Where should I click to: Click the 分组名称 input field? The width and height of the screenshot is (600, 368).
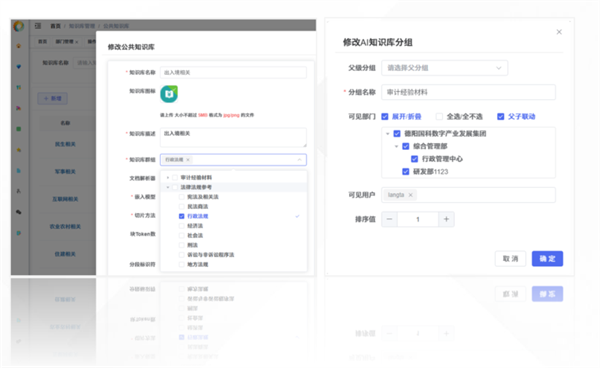(x=468, y=92)
